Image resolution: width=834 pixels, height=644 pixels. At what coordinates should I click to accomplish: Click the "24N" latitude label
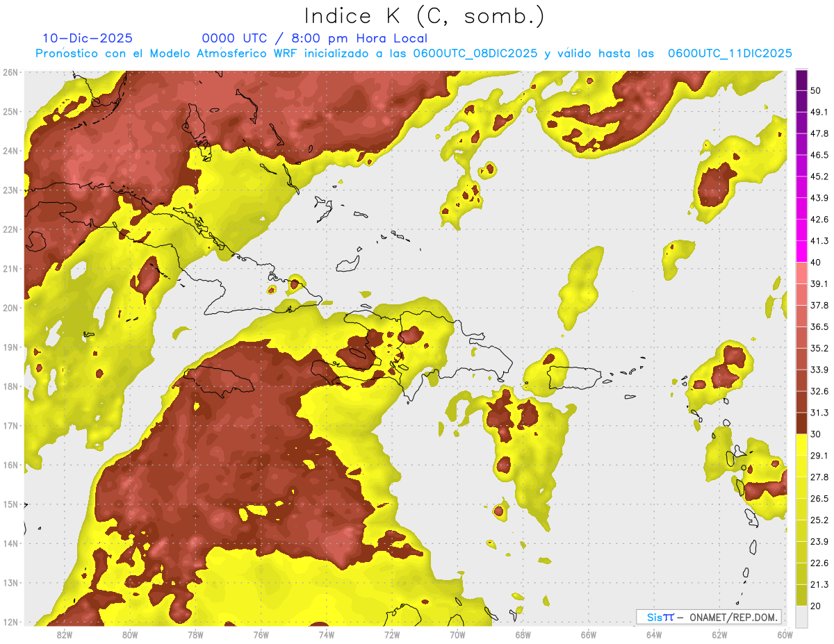click(10, 151)
